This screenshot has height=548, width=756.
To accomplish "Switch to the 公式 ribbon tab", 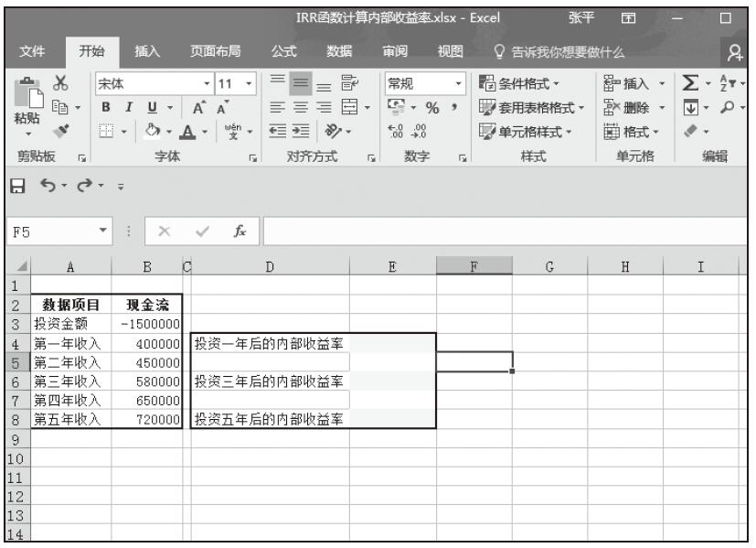I will (x=284, y=49).
